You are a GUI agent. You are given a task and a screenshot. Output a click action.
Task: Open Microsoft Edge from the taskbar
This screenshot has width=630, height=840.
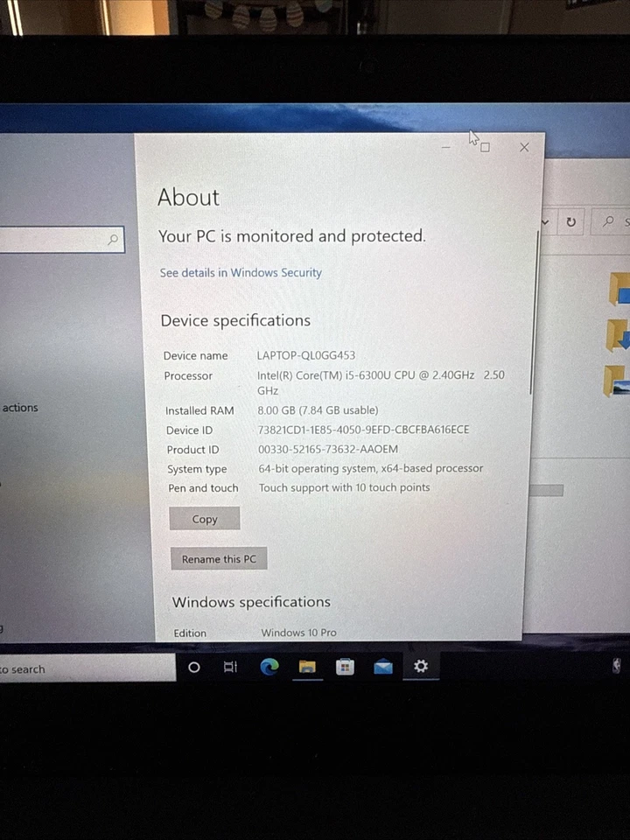[269, 667]
